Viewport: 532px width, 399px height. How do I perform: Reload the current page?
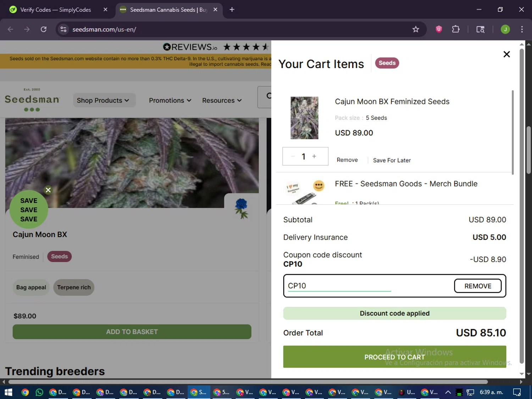pos(44,29)
